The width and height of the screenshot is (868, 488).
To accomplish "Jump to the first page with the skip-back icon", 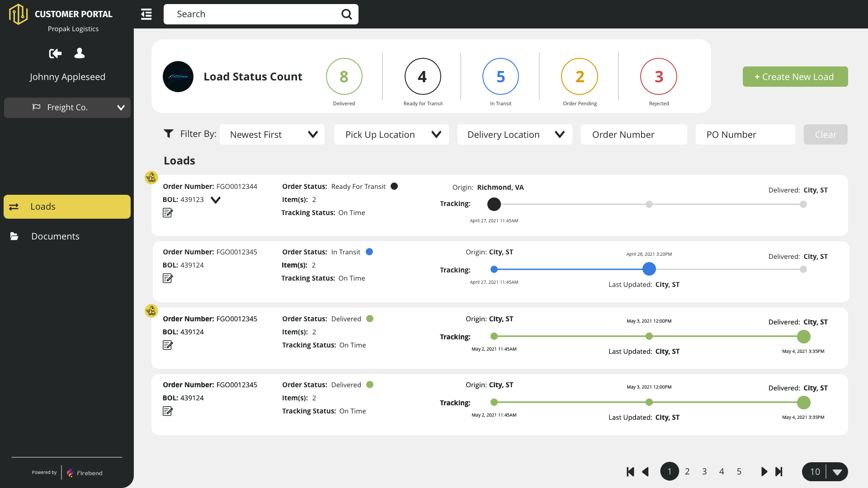I will 630,472.
